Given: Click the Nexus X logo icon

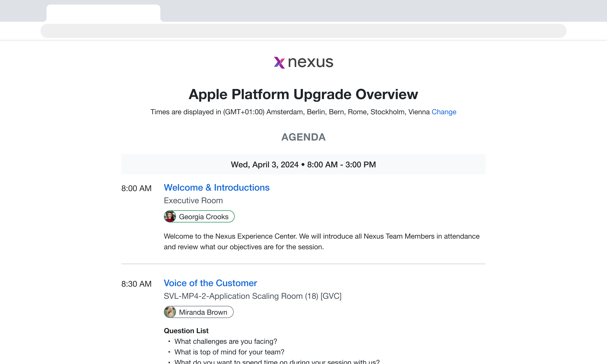Looking at the screenshot, I should [279, 62].
